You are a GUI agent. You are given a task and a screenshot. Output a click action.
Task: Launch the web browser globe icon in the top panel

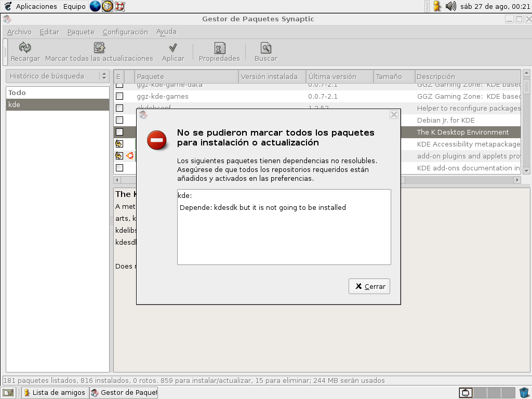[x=95, y=6]
